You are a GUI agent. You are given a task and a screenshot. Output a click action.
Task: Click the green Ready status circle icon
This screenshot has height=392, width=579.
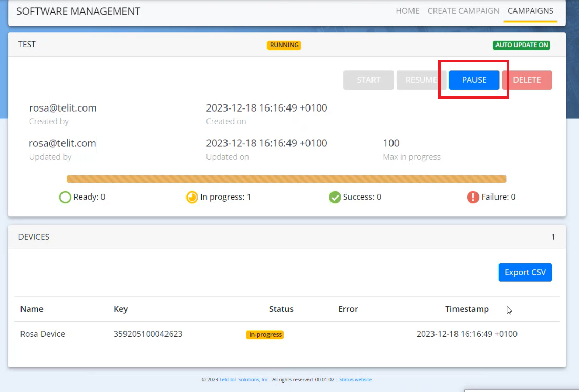click(65, 197)
